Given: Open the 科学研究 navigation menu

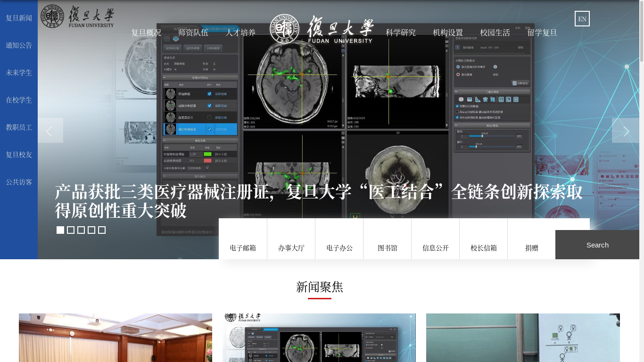Looking at the screenshot, I should point(401,33).
